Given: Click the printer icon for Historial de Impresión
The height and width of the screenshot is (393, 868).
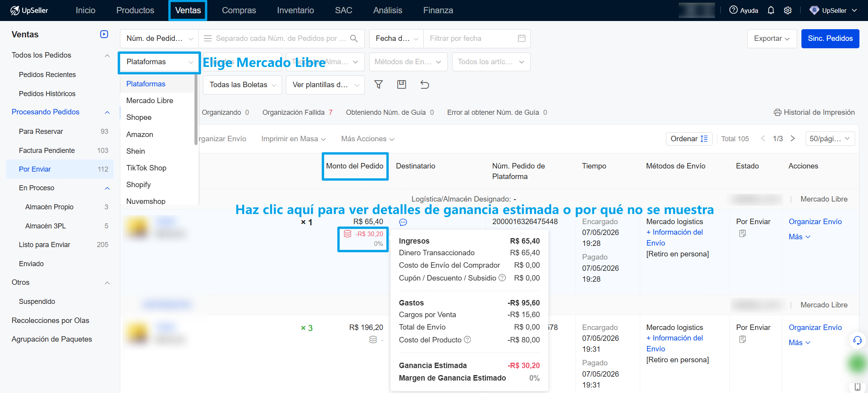Looking at the screenshot, I should (777, 112).
